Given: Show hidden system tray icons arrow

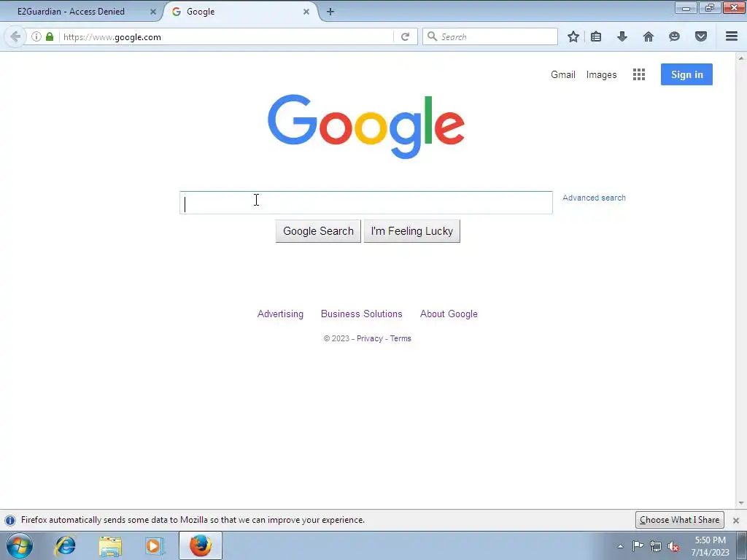Looking at the screenshot, I should point(620,546).
